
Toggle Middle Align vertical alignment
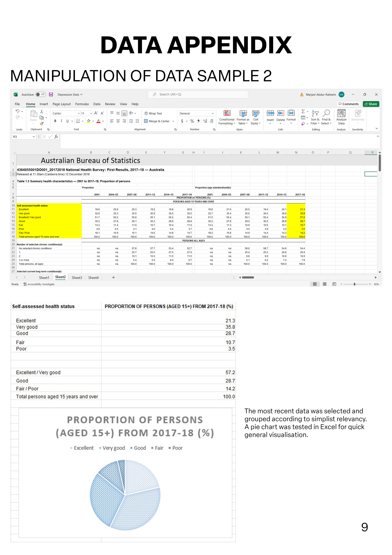[x=118, y=113]
